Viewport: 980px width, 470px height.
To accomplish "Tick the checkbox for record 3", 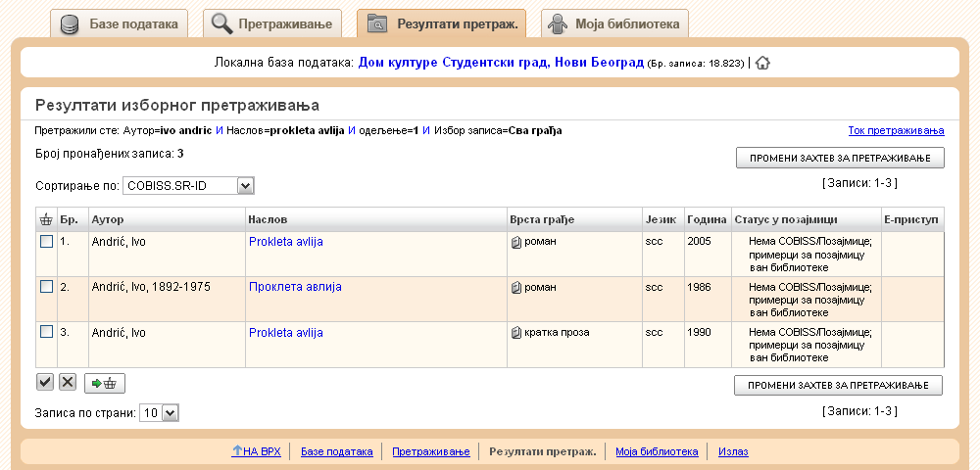I will pyautogui.click(x=46, y=331).
